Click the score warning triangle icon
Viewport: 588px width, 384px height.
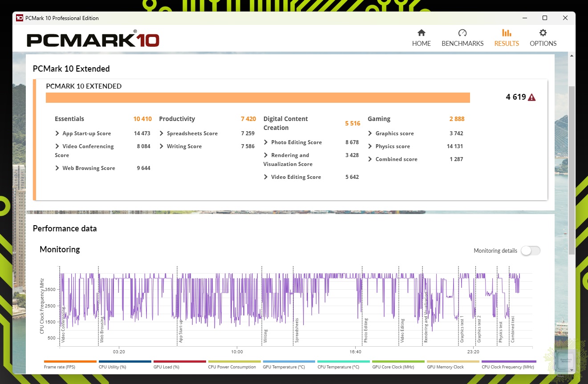coord(531,97)
